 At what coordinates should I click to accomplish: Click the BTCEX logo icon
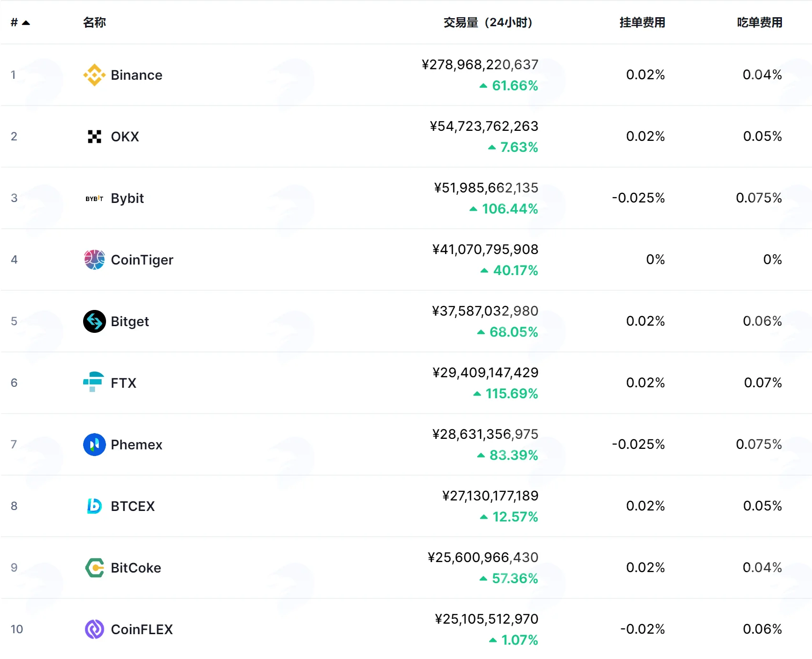[x=94, y=506]
